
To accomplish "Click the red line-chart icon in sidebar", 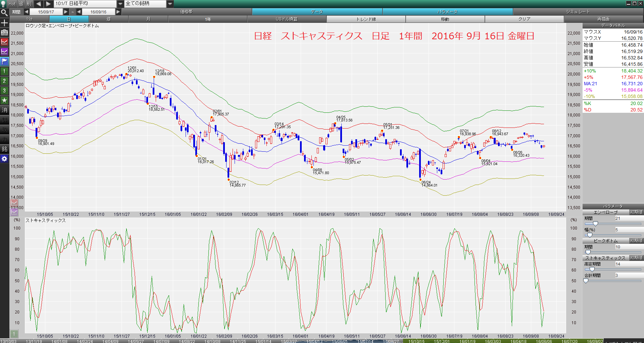I will (x=4, y=42).
